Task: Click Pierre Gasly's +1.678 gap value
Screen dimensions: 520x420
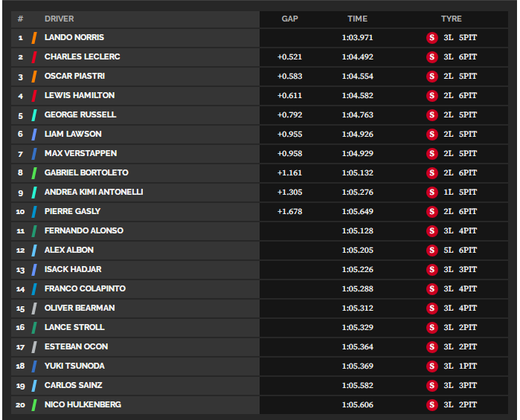Action: (290, 212)
